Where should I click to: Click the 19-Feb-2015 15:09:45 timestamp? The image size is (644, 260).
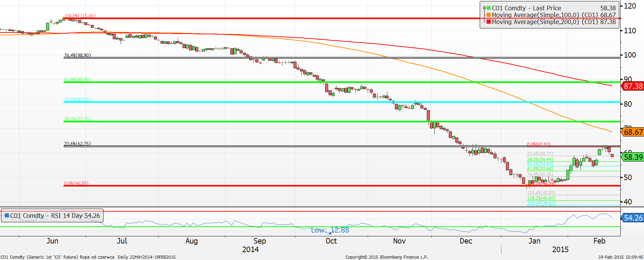tap(621, 257)
